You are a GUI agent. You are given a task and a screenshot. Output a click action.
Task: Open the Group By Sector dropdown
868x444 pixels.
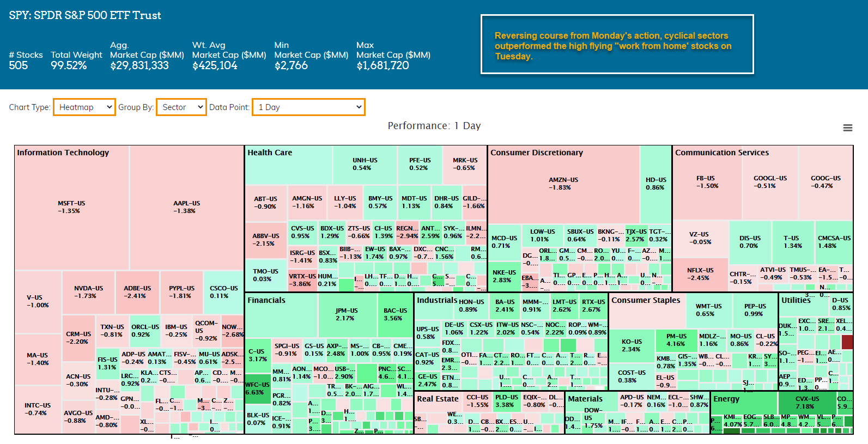tap(181, 107)
